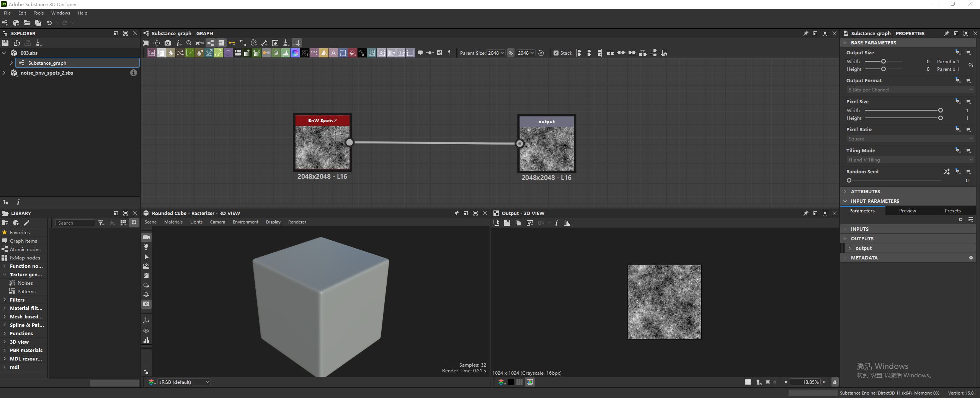The image size is (980, 398).
Task: Add a Curve node from the toolbar
Action: [190, 53]
